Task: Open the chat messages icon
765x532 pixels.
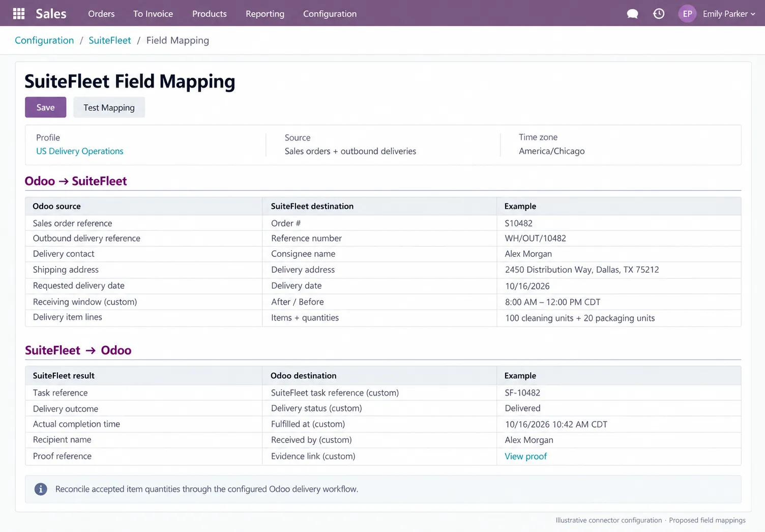Action: coord(632,14)
